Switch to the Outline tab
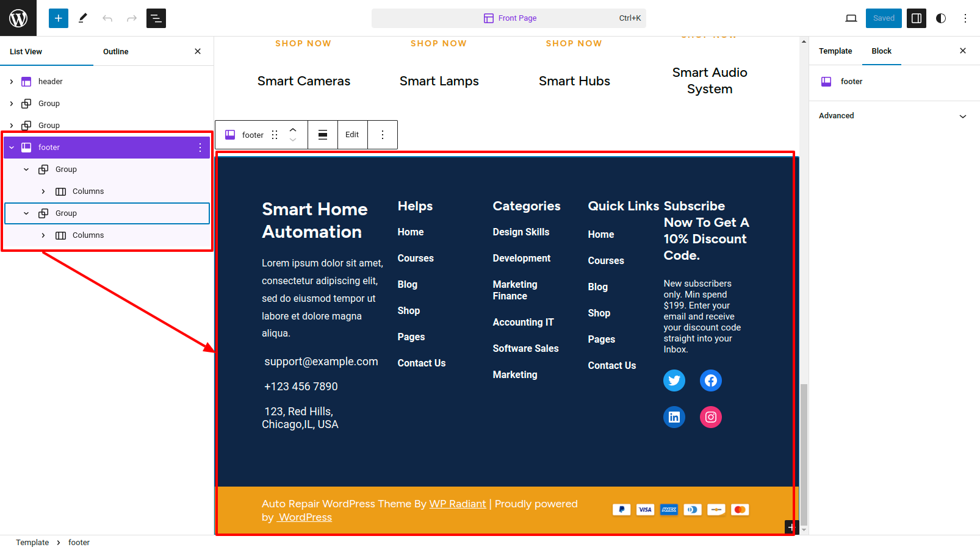The width and height of the screenshot is (980, 550). [115, 52]
